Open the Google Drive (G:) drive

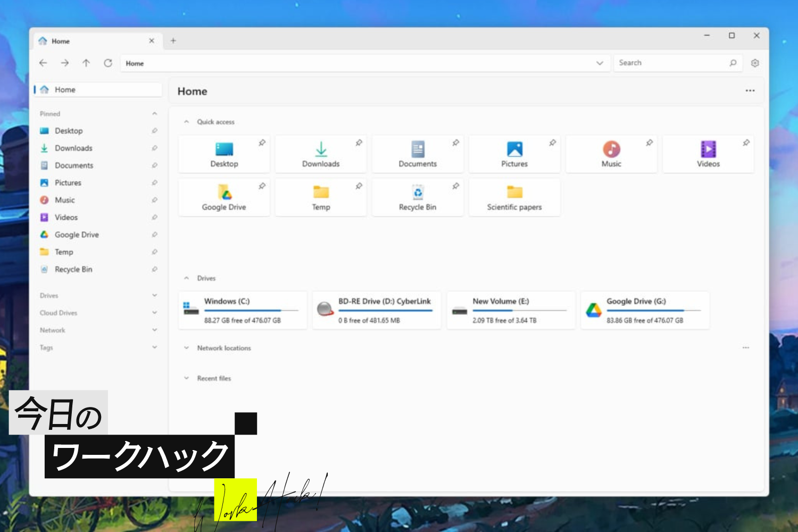(x=645, y=310)
